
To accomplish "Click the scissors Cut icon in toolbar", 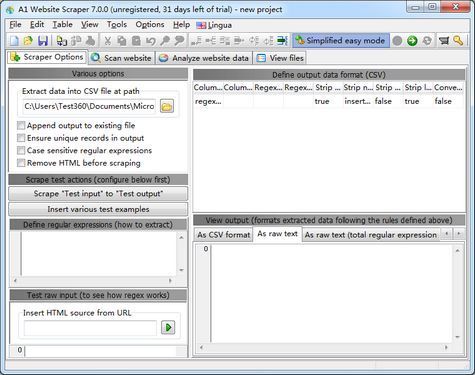I will point(107,41).
